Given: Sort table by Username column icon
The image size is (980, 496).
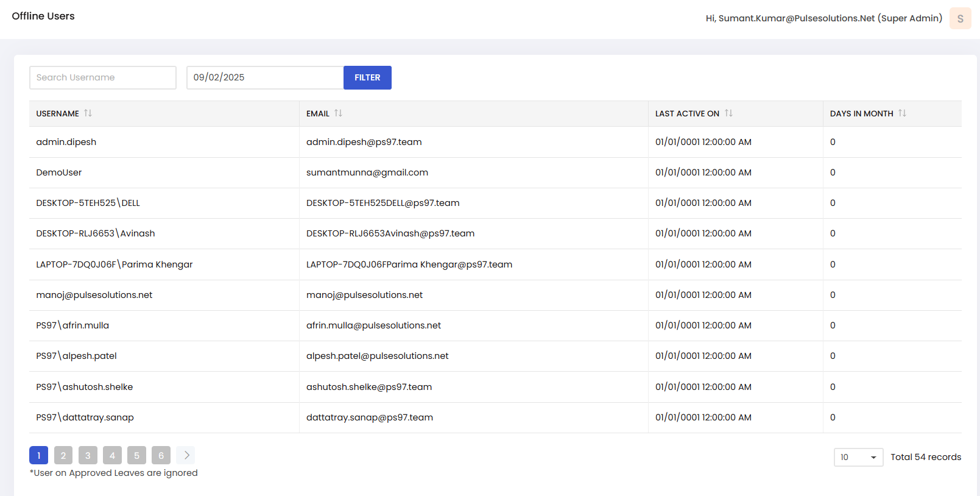Looking at the screenshot, I should click(88, 113).
